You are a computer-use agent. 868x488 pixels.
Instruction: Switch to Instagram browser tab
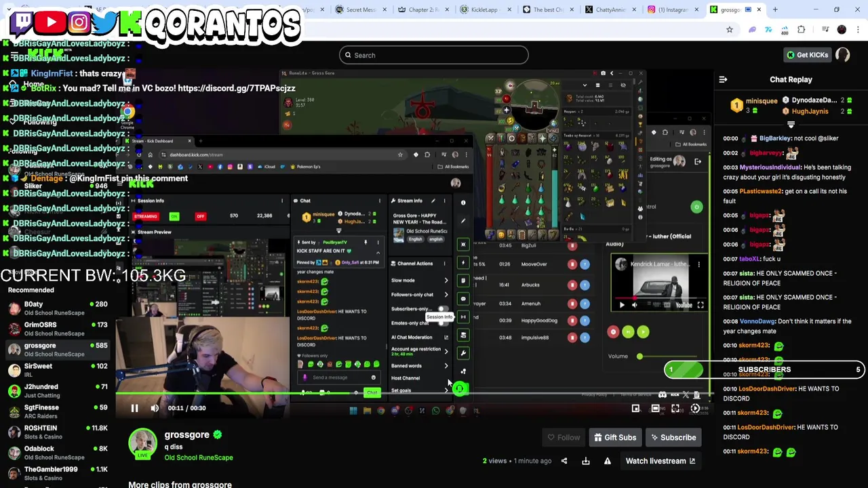[673, 9]
